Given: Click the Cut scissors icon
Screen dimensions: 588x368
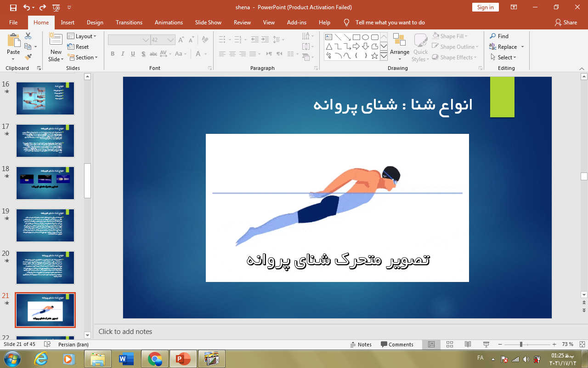Looking at the screenshot, I should click(x=28, y=36).
